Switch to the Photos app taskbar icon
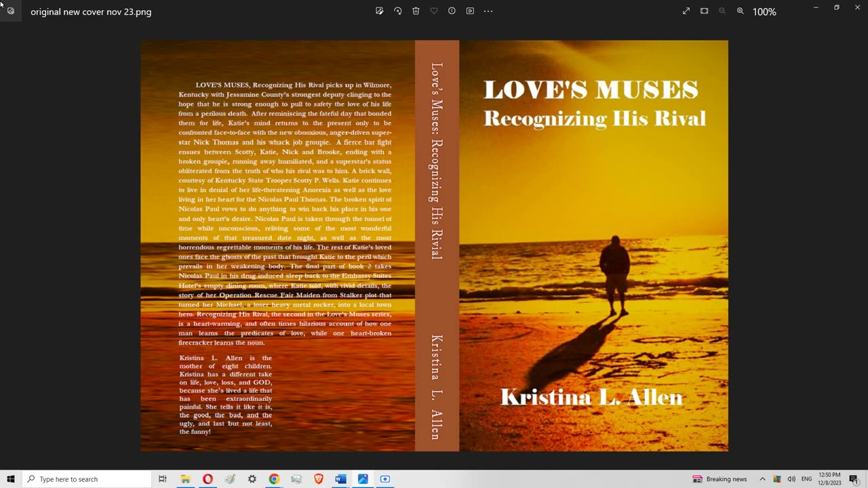This screenshot has height=488, width=868. coord(363,479)
